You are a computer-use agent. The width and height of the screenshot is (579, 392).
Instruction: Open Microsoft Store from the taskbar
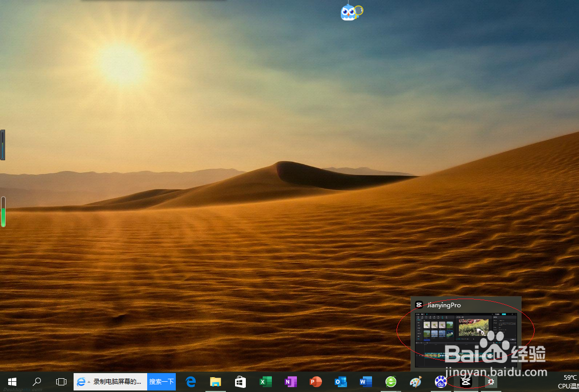(240, 382)
